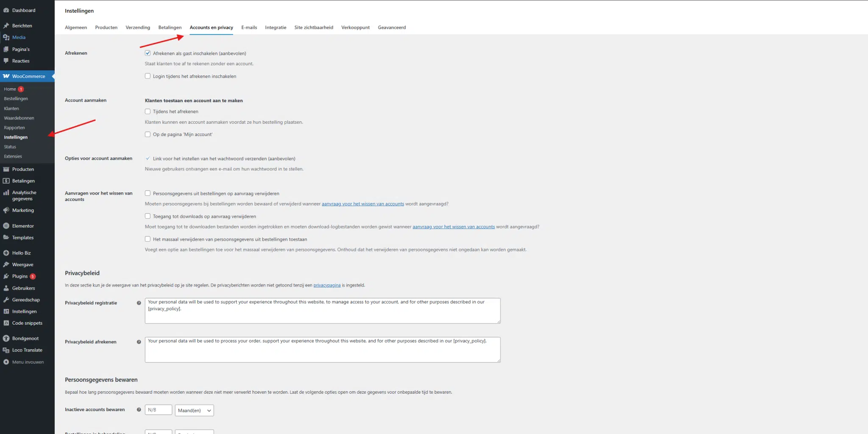The height and width of the screenshot is (434, 868).
Task: Click help icon beside Privacybeleid registratie
Action: tap(139, 303)
